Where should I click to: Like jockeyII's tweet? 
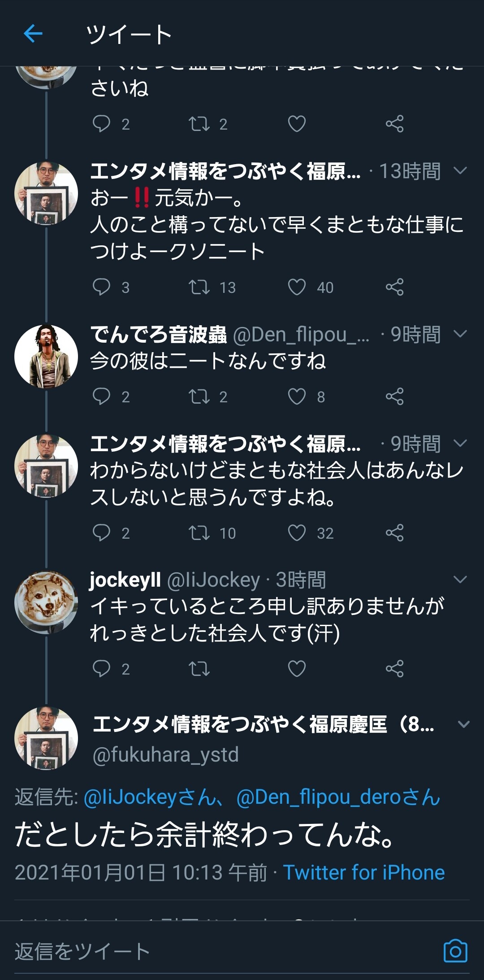[x=297, y=669]
